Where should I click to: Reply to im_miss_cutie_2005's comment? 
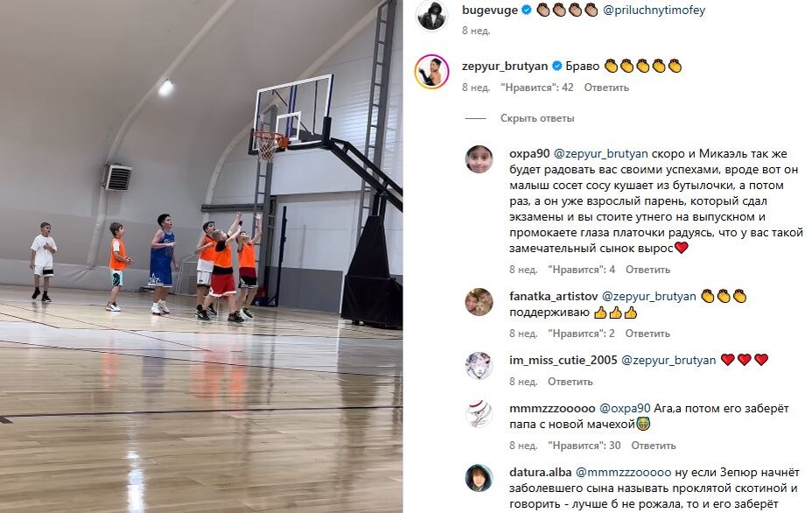pyautogui.click(x=570, y=382)
